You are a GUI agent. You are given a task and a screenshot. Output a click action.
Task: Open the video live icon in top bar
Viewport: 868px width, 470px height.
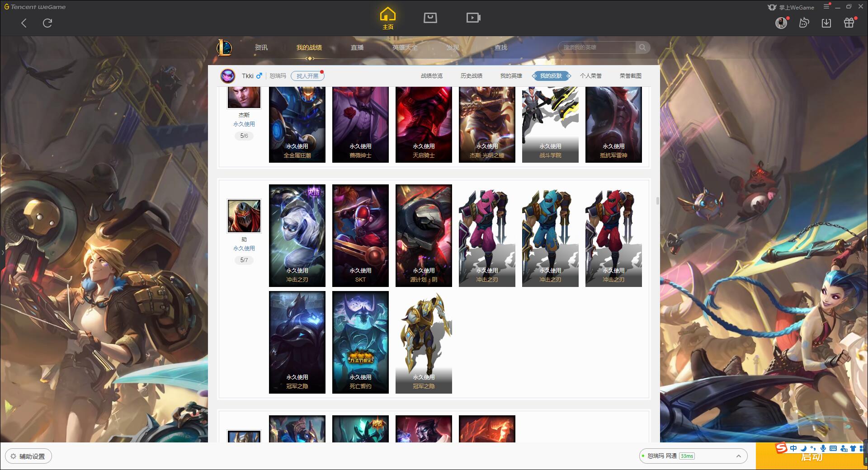(473, 18)
